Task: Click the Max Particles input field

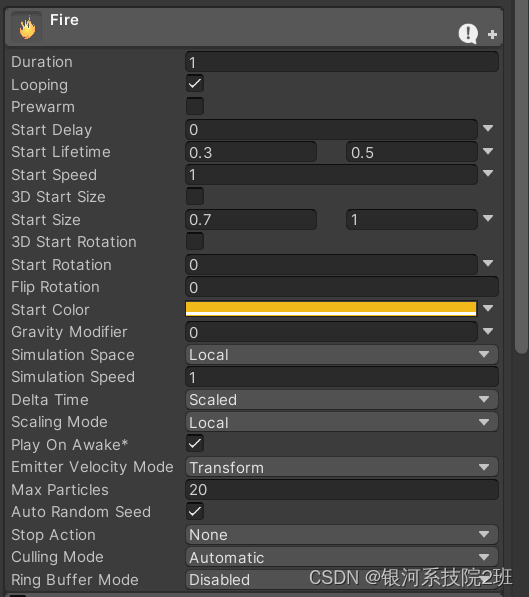Action: (342, 490)
